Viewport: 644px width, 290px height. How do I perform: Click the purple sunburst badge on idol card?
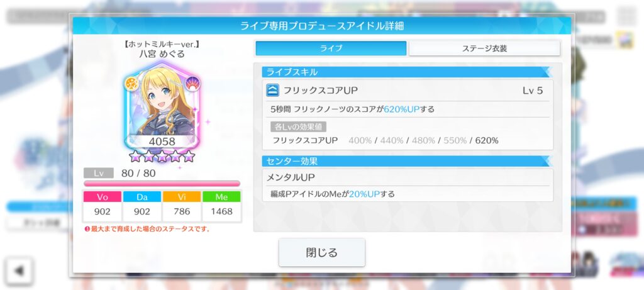(192, 84)
